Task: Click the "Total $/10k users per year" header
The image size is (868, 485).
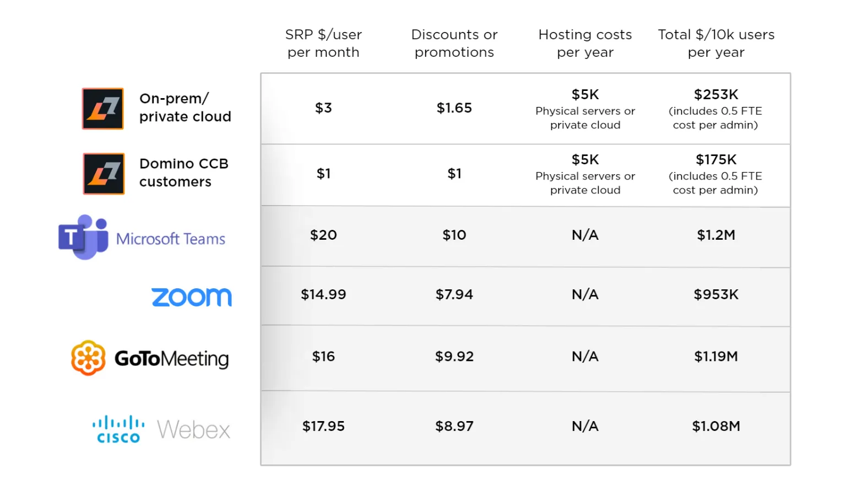Action: pyautogui.click(x=716, y=44)
